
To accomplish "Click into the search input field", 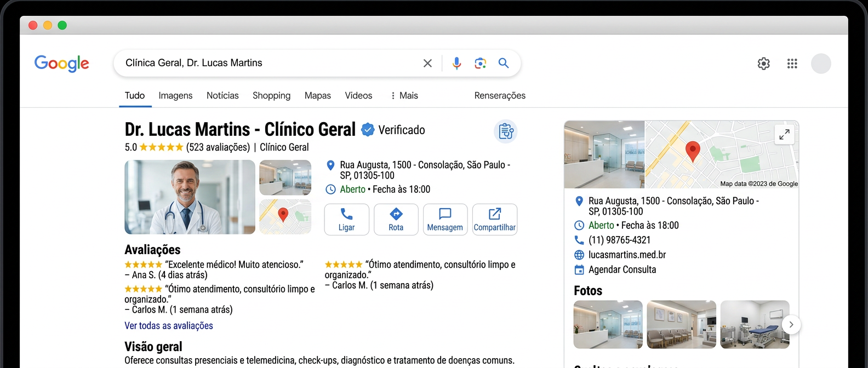I will tap(269, 63).
